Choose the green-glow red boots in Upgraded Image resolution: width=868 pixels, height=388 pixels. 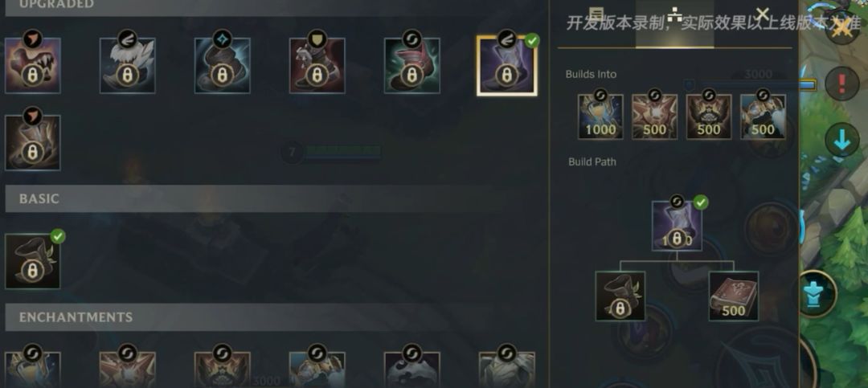coord(411,65)
